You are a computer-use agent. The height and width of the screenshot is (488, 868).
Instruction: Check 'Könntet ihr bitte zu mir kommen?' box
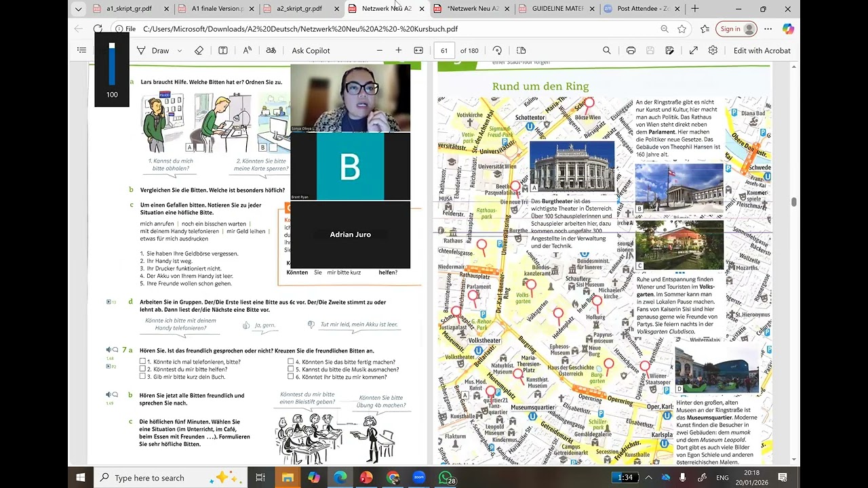290,377
